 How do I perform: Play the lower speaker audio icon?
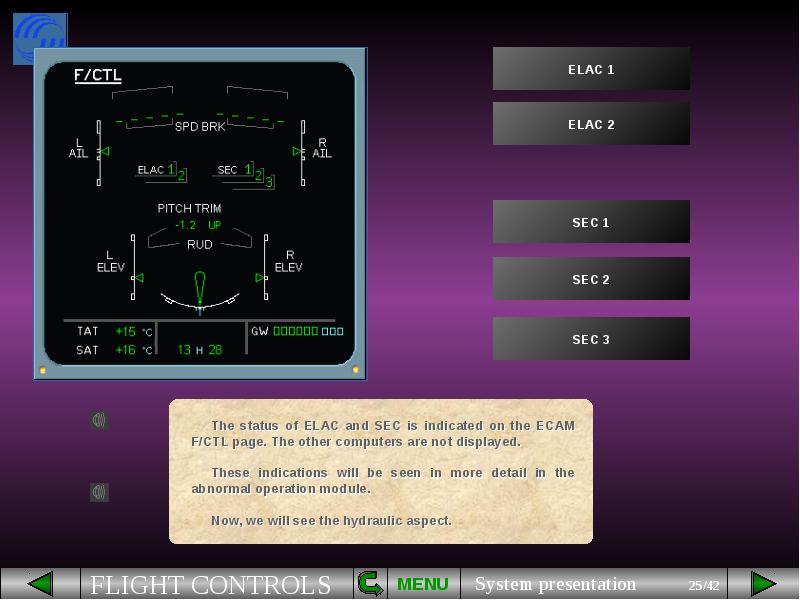click(99, 492)
